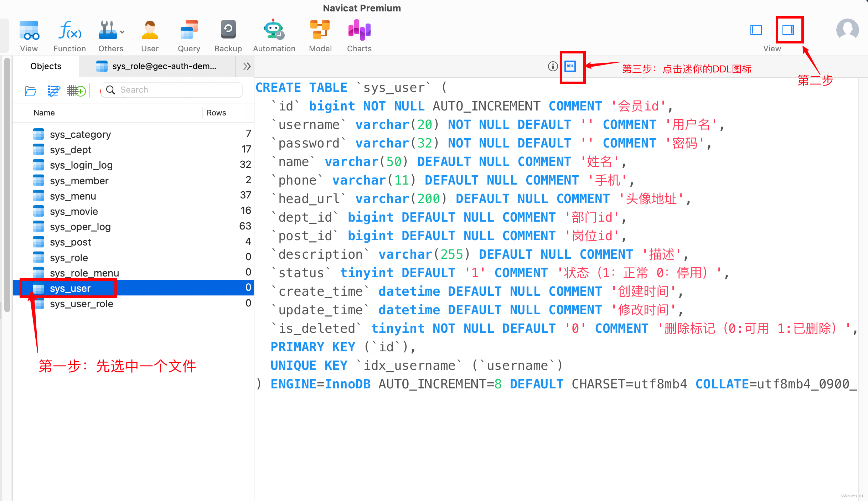Viewport: 868px width, 501px height.
Task: Sort tables by the Rows column header
Action: [x=216, y=113]
